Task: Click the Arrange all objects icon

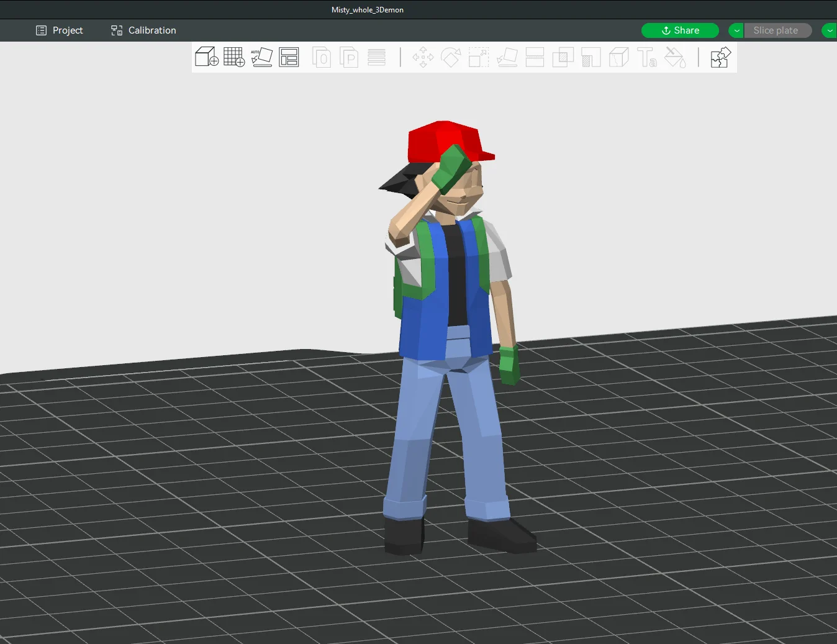Action: click(x=289, y=57)
